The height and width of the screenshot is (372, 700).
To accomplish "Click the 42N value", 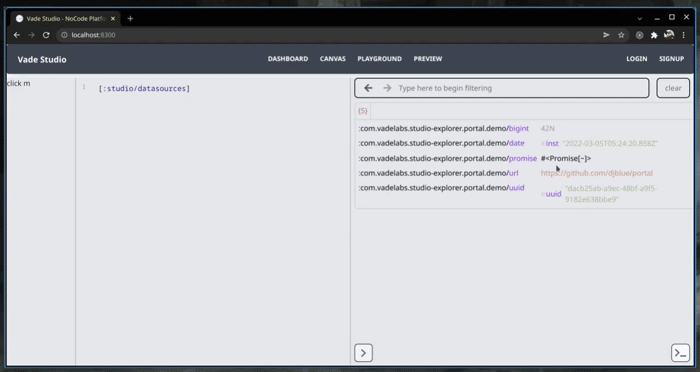I will click(547, 128).
